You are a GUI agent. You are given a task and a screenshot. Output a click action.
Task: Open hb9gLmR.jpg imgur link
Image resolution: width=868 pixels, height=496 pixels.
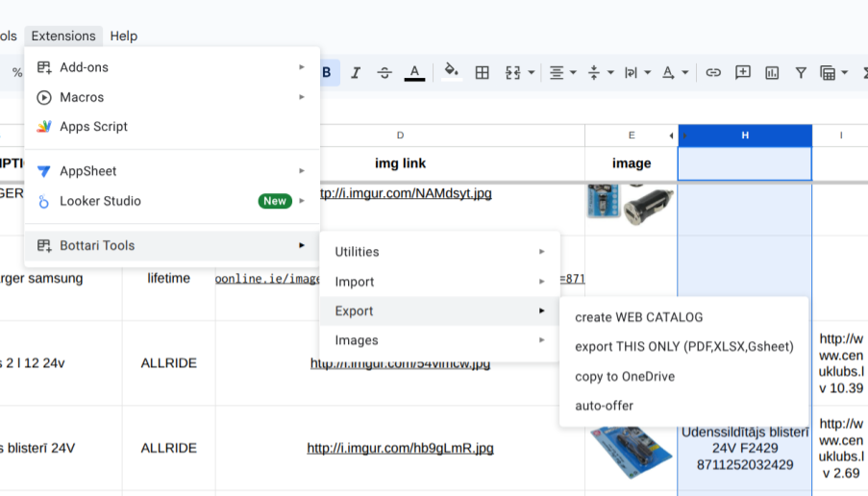[x=400, y=448]
